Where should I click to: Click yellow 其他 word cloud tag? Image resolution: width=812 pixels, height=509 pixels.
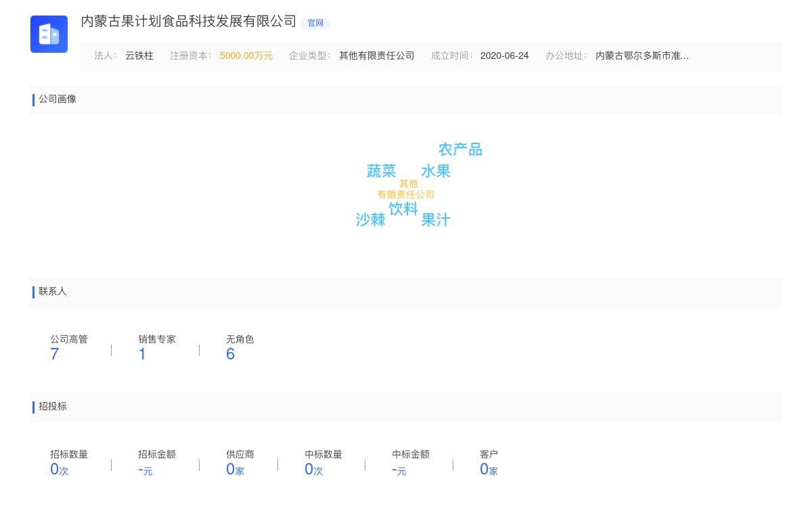pos(409,183)
